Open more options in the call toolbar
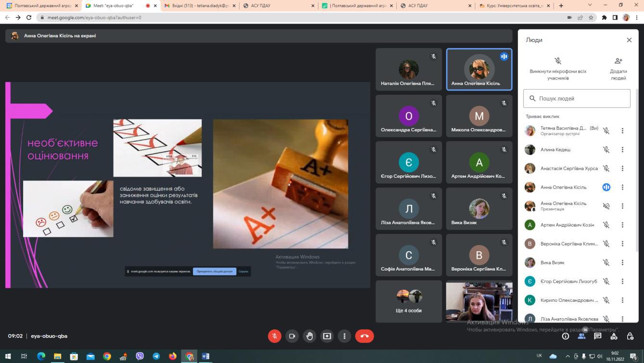 click(x=344, y=336)
